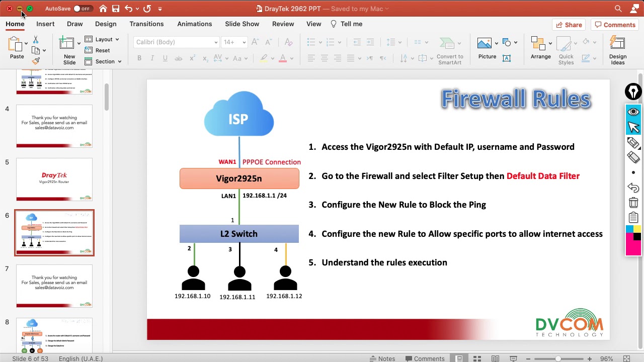This screenshot has height=362, width=644.
Task: Click the Format Painter brush icon
Action: (36, 61)
